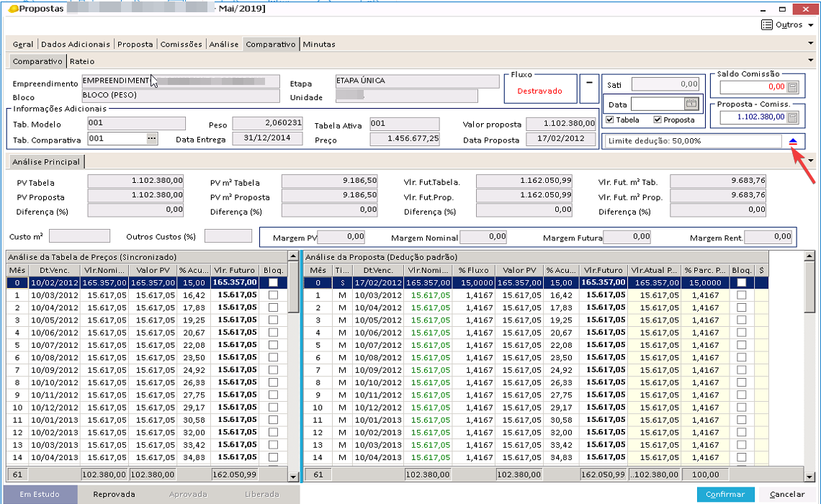Click the calculator icon in Saldo Comissão
Image resolution: width=821 pixels, height=504 pixels.
coord(793,87)
